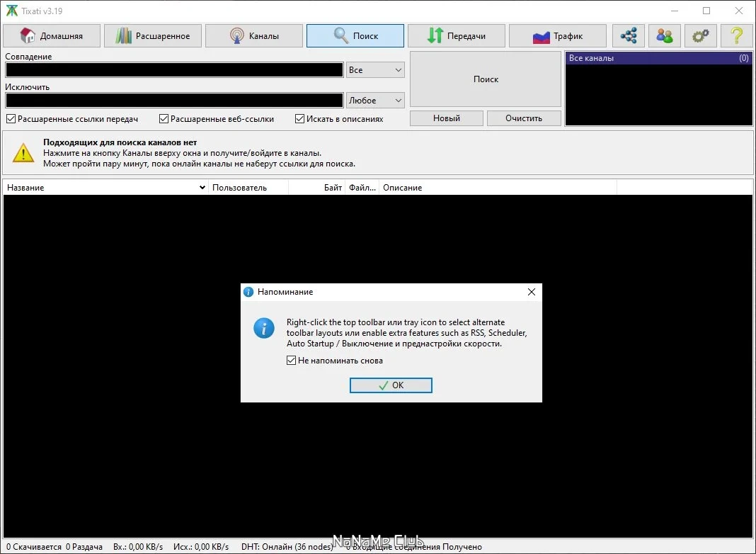
Task: Open the DHT network share icon
Action: [629, 35]
